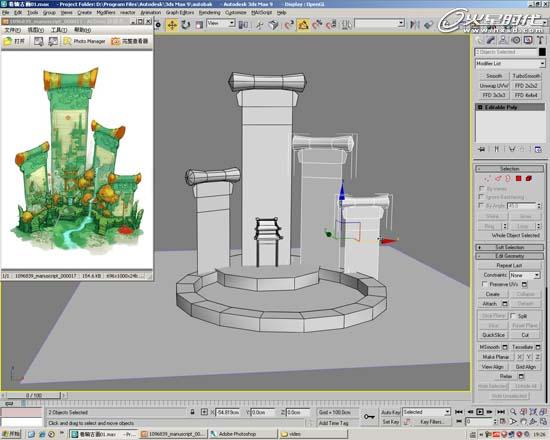The width and height of the screenshot is (550, 440).
Task: Toggle the Split checkbox
Action: point(513,316)
